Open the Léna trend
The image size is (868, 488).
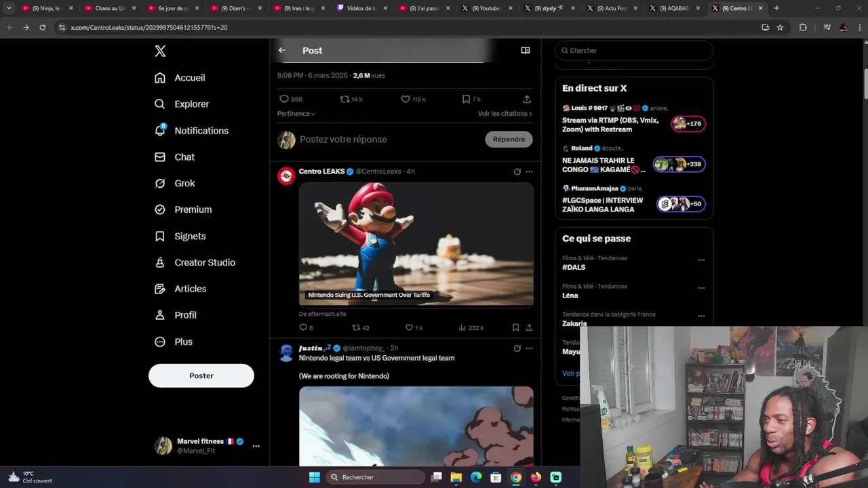(570, 296)
